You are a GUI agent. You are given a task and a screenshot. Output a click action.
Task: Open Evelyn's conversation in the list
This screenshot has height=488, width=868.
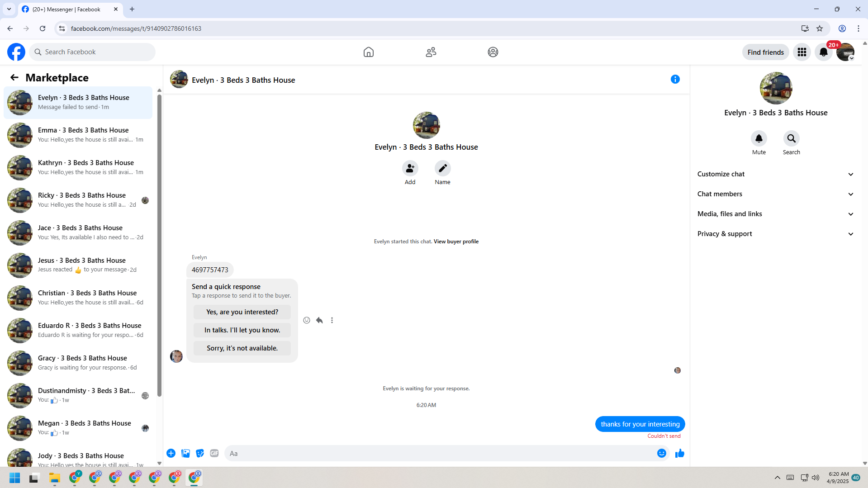[78, 103]
